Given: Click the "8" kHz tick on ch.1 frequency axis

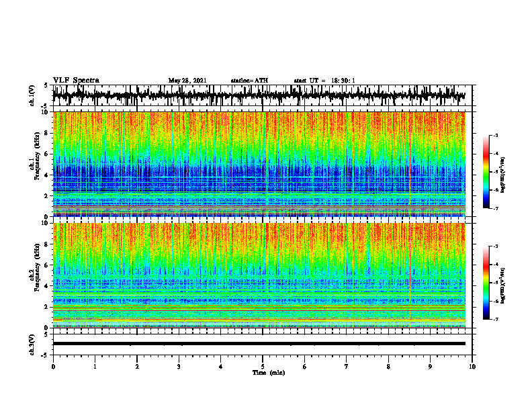Looking at the screenshot, I should [x=47, y=133].
